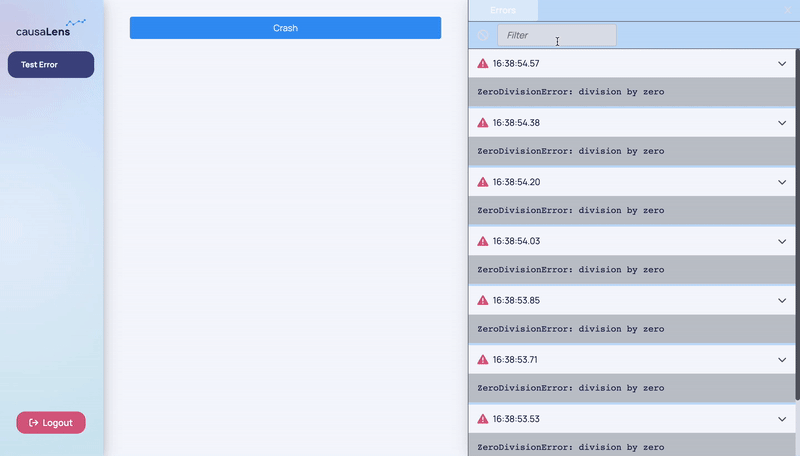The image size is (800, 456).
Task: Expand the 16:38:53.85 error entry
Action: point(782,300)
